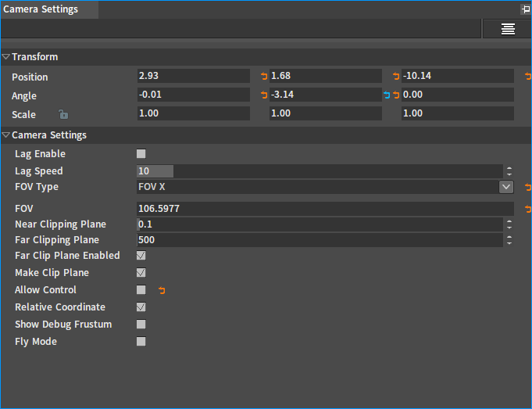Collapse the Camera Settings section

pyautogui.click(x=5, y=135)
